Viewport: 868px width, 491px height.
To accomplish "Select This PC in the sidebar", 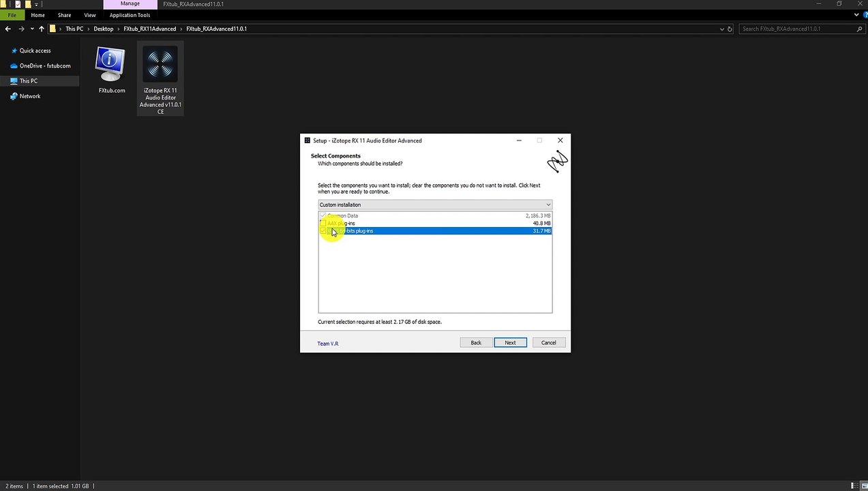I will [x=29, y=81].
